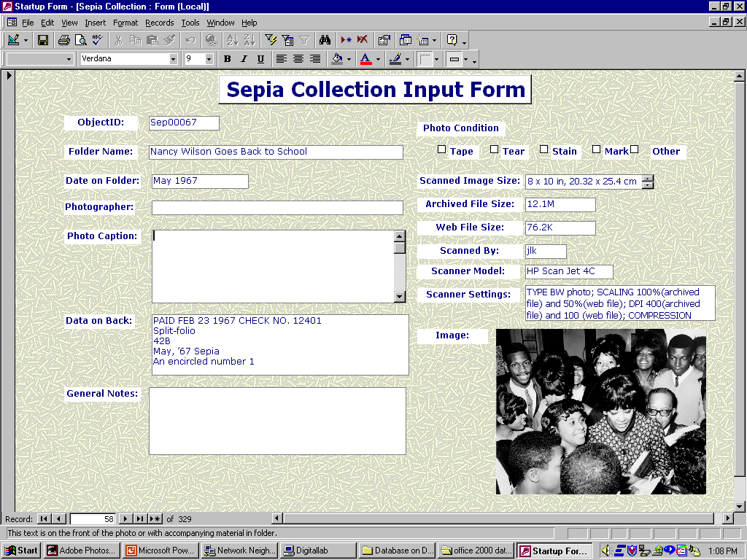This screenshot has width=747, height=560.
Task: Click the font color red swatch button
Action: point(365,59)
